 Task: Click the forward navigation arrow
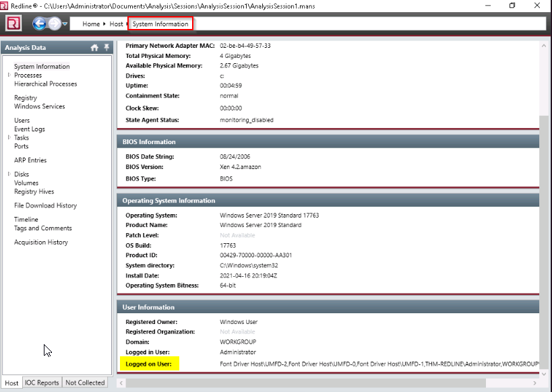[x=54, y=24]
